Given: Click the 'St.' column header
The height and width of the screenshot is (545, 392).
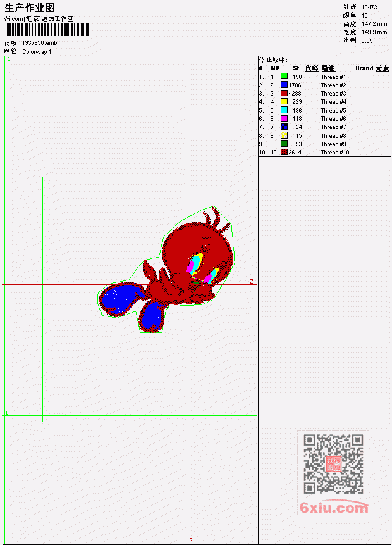Looking at the screenshot, I should pyautogui.click(x=297, y=68).
